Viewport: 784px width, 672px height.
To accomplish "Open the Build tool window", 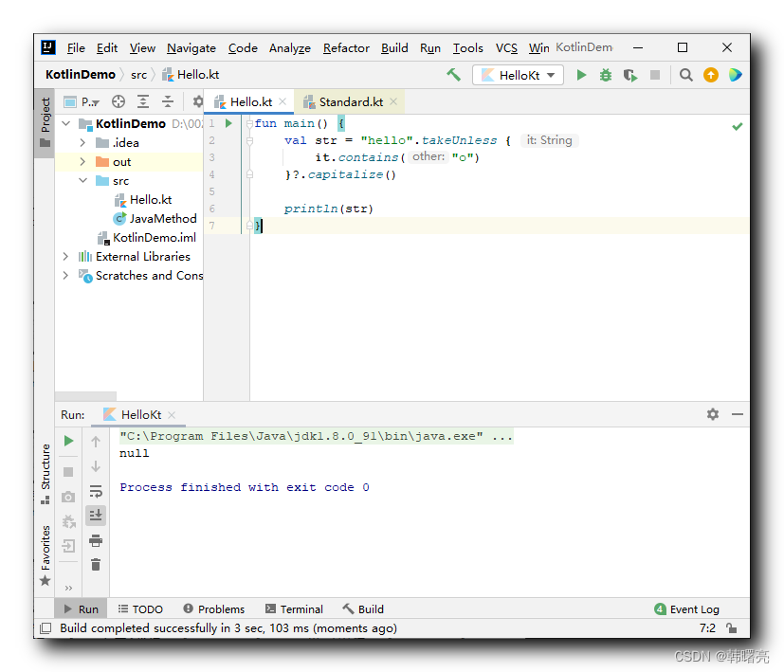I will [363, 609].
